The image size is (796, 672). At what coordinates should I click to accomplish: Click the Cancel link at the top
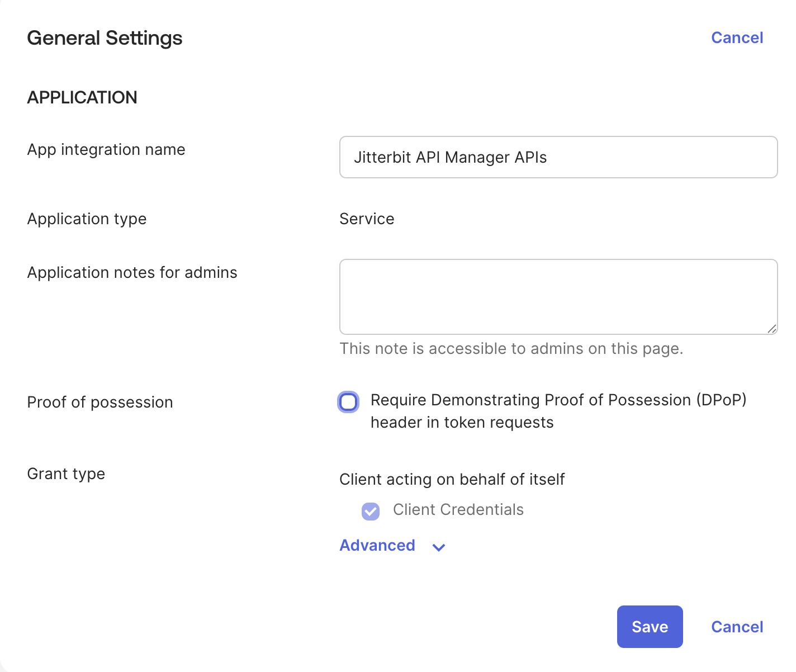click(x=737, y=37)
